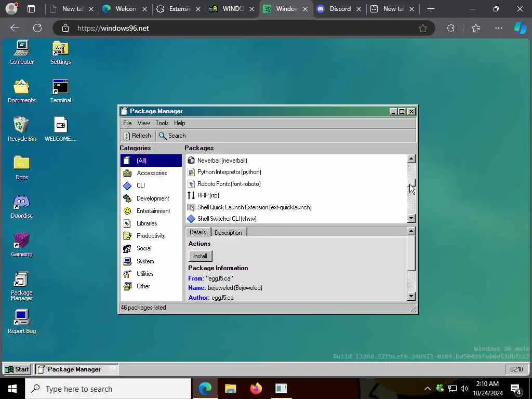Select Python Interpretor (python) package
This screenshot has height=399, width=532.
coord(297,172)
